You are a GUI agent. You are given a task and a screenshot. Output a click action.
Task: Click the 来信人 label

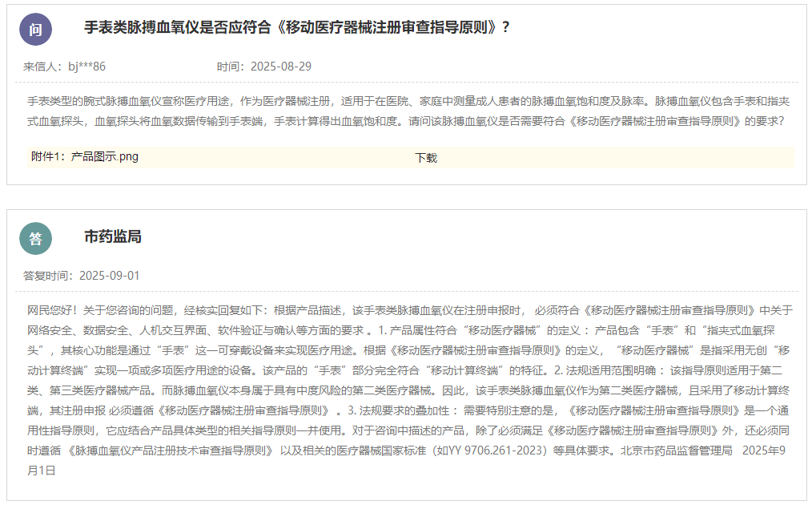41,67
